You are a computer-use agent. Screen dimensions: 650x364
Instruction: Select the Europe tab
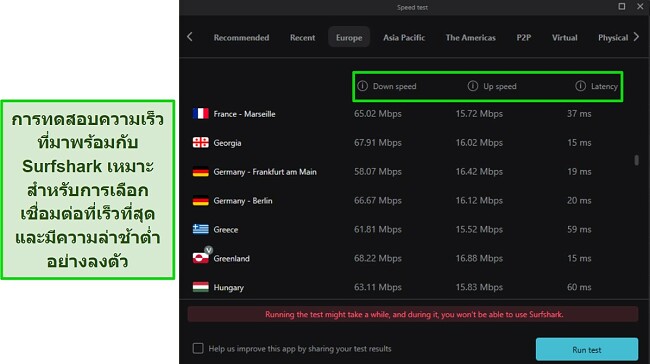[x=349, y=37]
